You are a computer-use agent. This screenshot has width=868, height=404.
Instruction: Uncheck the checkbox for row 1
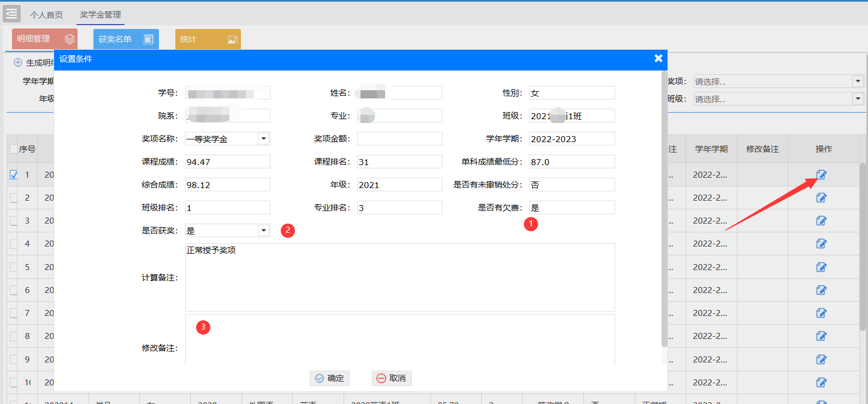pyautogui.click(x=14, y=175)
